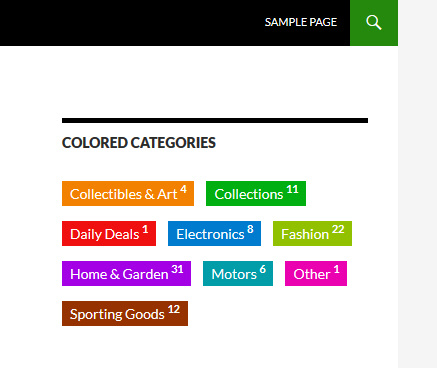Click the Colored Categories widget heading
437x368 pixels.
(139, 143)
